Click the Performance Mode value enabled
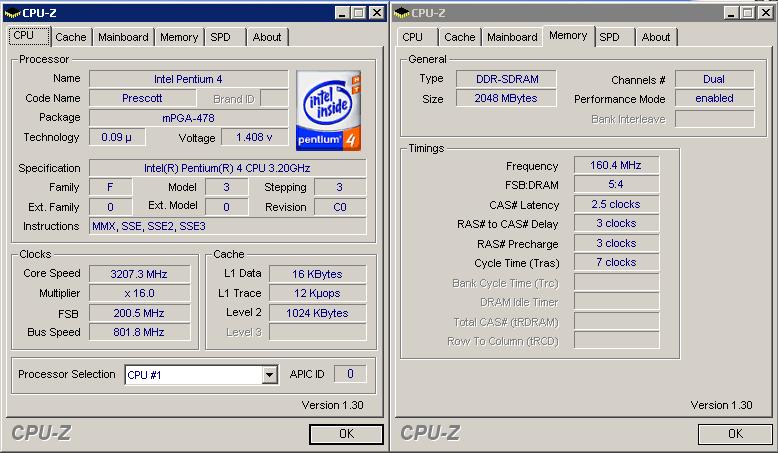Image resolution: width=778 pixels, height=453 pixels. [714, 98]
